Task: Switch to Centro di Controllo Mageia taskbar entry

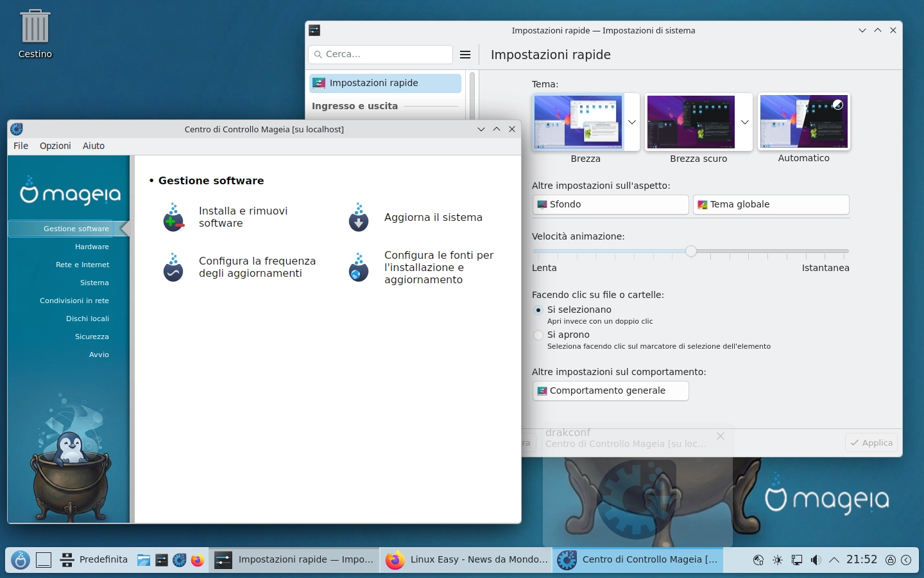Action: coord(638,560)
